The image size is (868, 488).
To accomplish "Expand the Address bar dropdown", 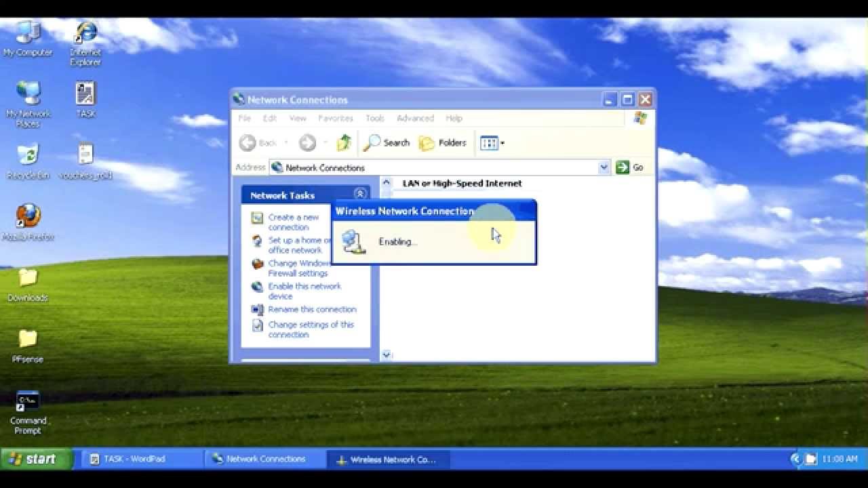I will coord(604,167).
